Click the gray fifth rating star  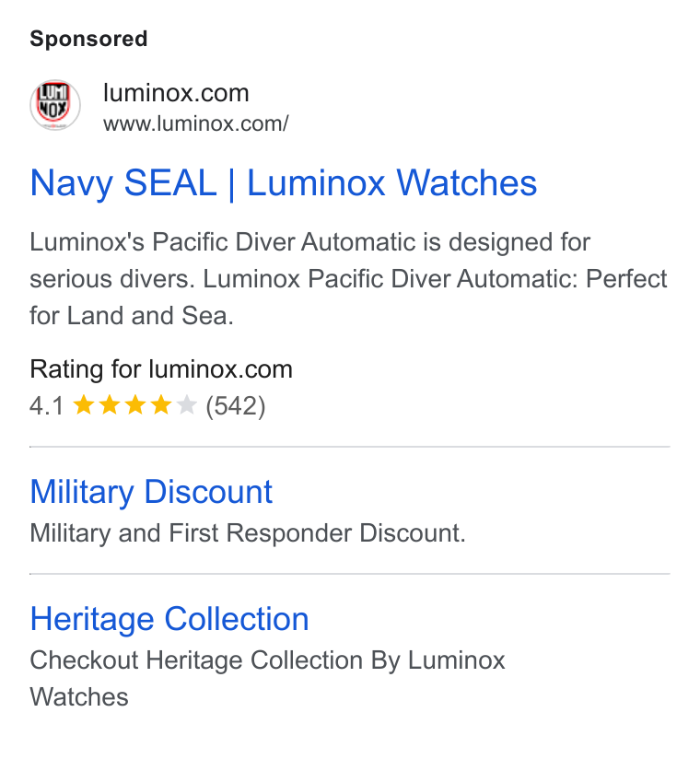click(186, 405)
